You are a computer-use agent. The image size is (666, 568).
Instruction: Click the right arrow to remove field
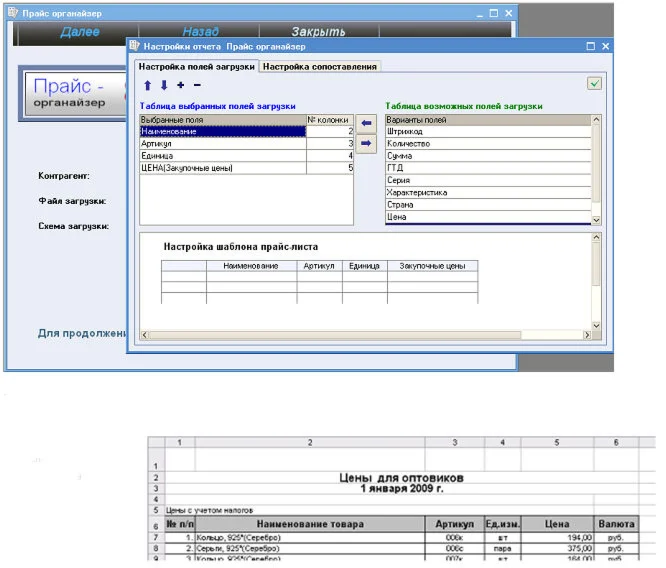[366, 143]
